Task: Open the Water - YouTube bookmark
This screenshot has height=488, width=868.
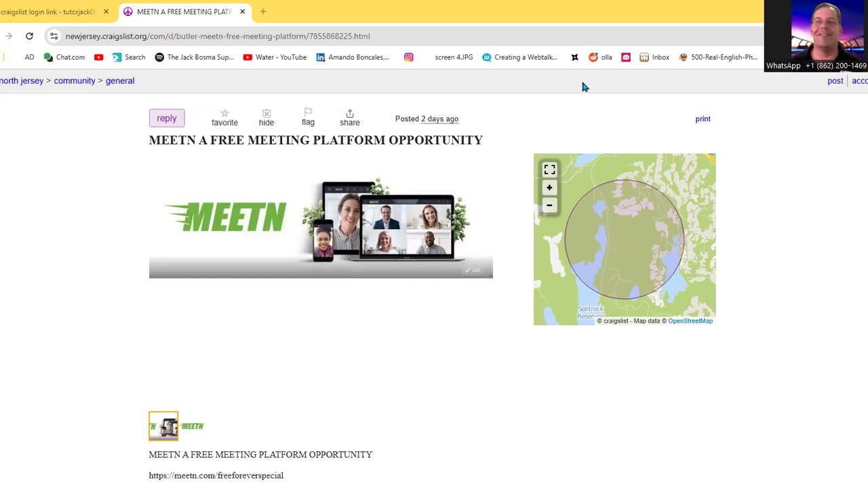Action: tap(275, 57)
